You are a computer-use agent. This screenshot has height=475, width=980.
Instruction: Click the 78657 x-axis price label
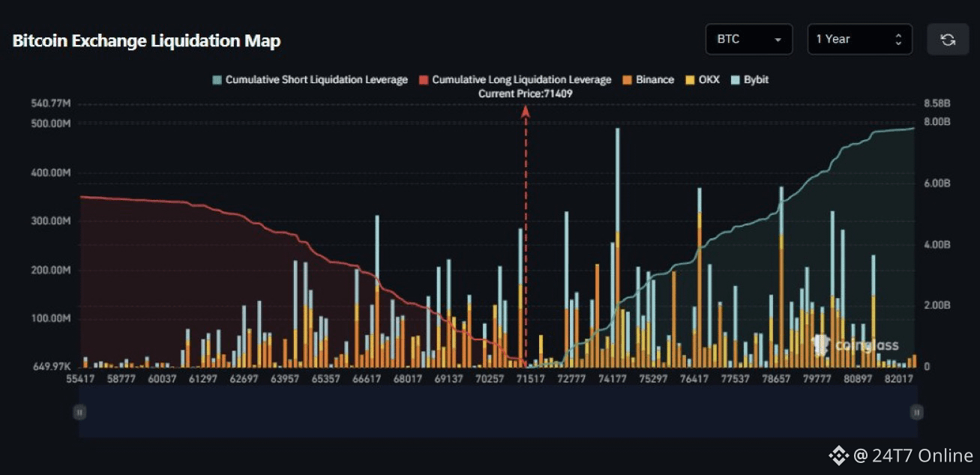point(776,379)
